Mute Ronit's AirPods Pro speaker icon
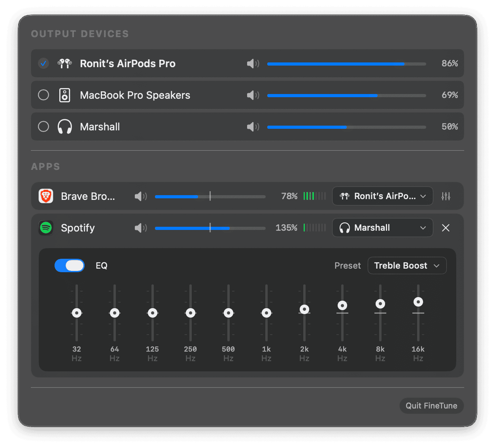Image resolution: width=495 pixels, height=448 pixels. pos(253,64)
